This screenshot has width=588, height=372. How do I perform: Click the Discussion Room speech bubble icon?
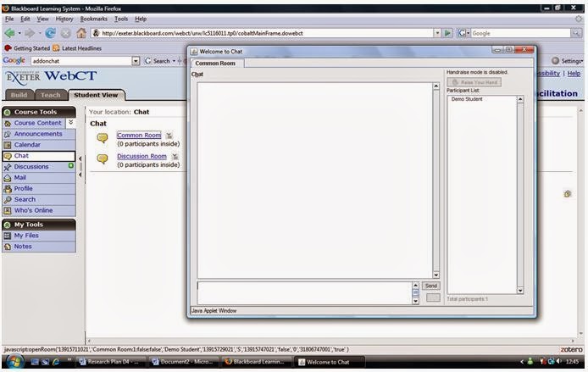point(103,158)
